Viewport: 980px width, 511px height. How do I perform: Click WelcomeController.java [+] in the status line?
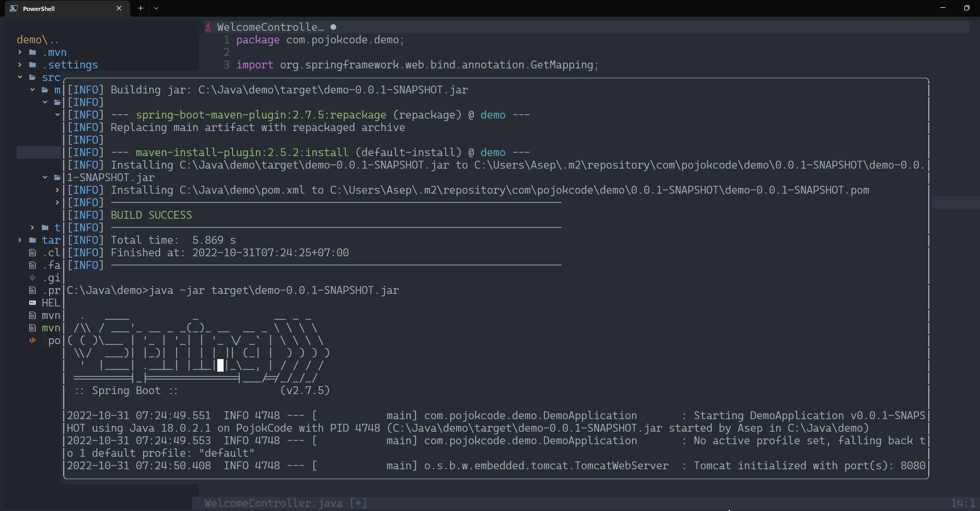286,503
